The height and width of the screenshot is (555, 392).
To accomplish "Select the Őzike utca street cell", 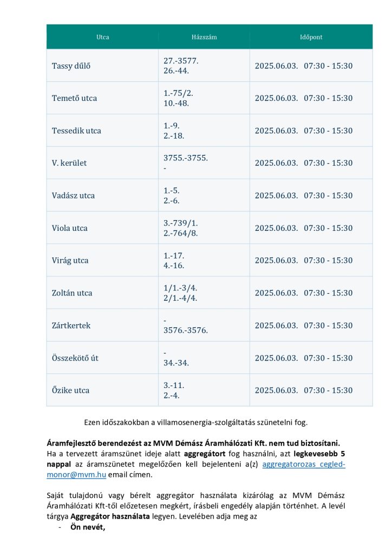I will [x=102, y=390].
